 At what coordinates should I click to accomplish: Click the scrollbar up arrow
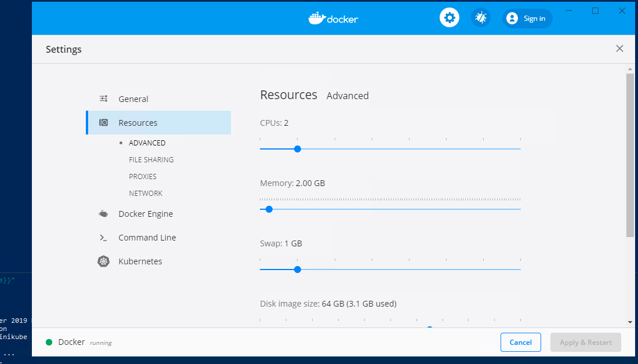pyautogui.click(x=630, y=69)
